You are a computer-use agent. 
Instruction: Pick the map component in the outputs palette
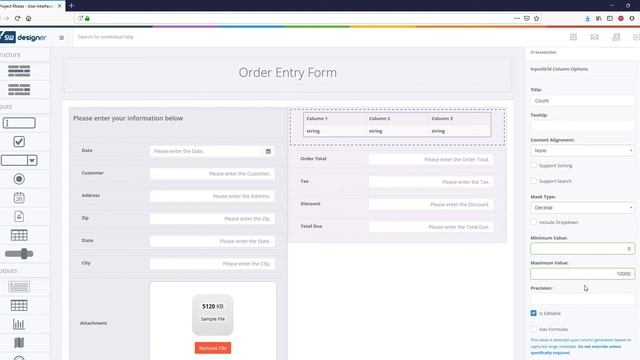(x=19, y=343)
